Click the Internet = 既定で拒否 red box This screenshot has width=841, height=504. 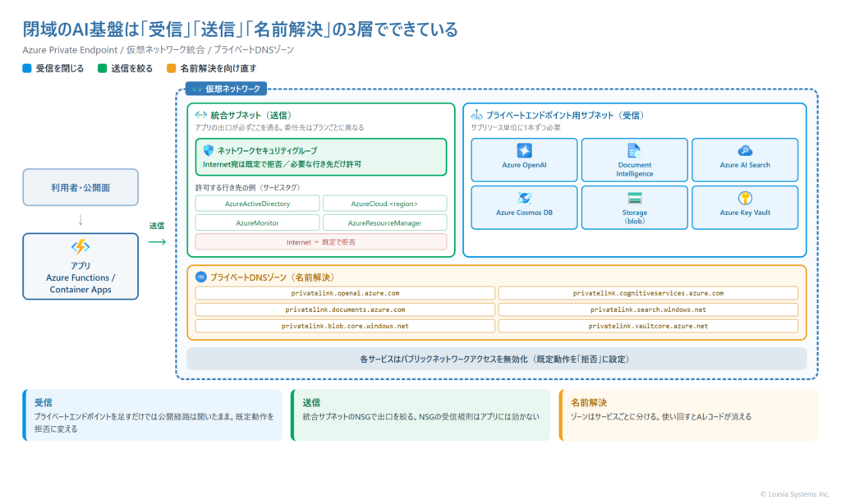[321, 242]
